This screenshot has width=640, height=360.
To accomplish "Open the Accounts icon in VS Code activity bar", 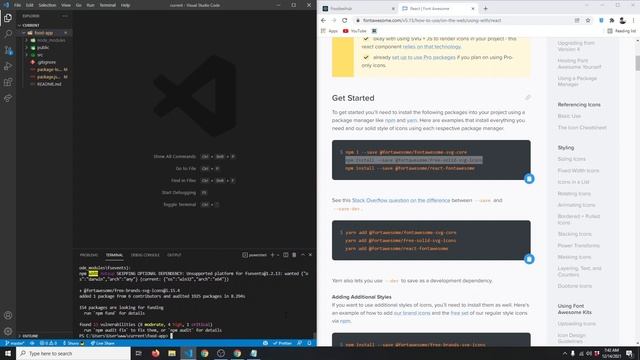I will pos(8,315).
